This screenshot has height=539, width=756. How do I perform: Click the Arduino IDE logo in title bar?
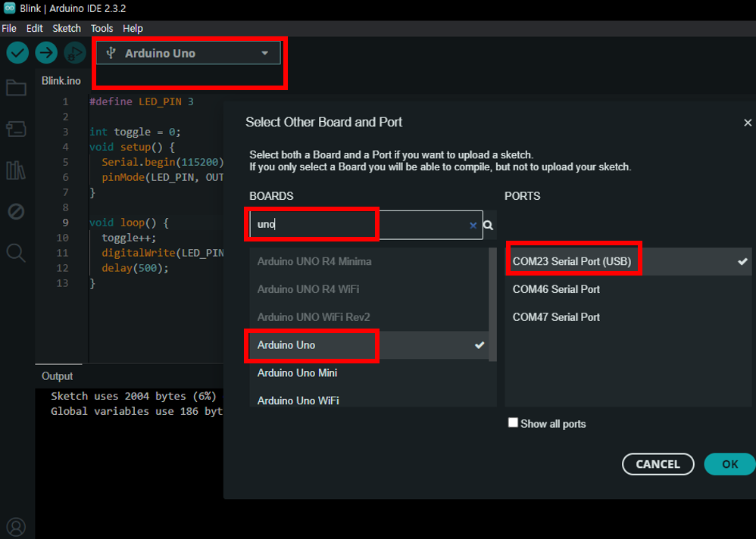click(x=9, y=8)
